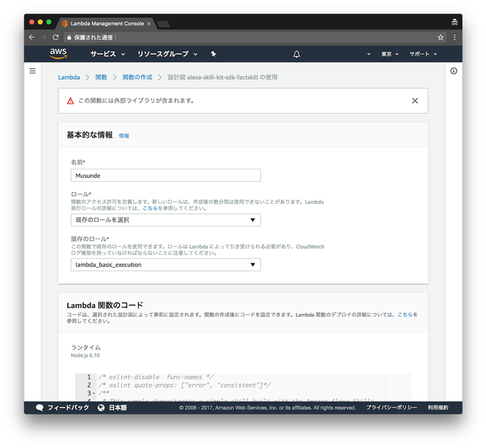This screenshot has width=486, height=448.
Task: Open こちら link in Lambda code description
Action: (405, 314)
